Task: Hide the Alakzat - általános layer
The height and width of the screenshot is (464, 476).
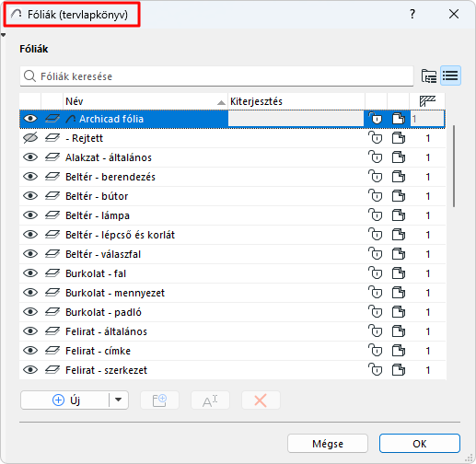Action: (30, 157)
